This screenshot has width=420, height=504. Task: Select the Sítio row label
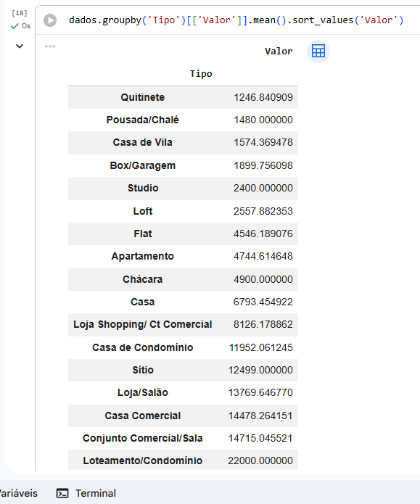point(143,370)
